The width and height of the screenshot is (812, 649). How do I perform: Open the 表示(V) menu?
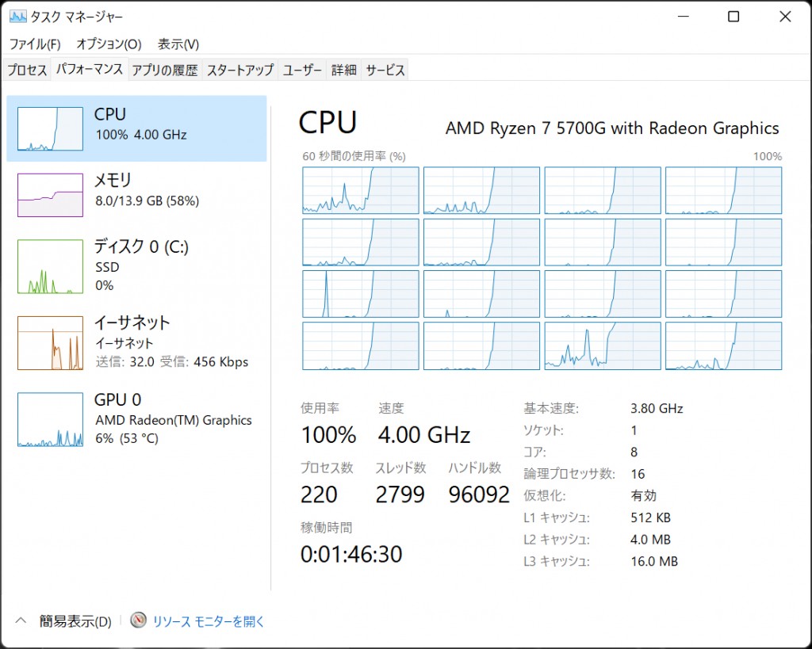point(178,44)
